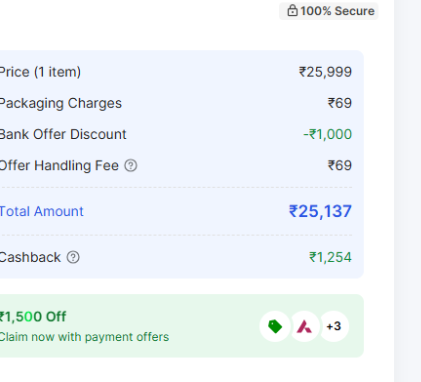Image resolution: width=421 pixels, height=382 pixels.
Task: Click the ₹25,999 item price
Action: pyautogui.click(x=325, y=72)
